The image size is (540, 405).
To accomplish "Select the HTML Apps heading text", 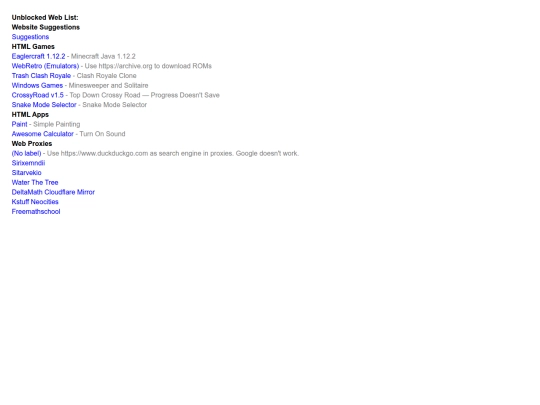I will (x=30, y=114).
